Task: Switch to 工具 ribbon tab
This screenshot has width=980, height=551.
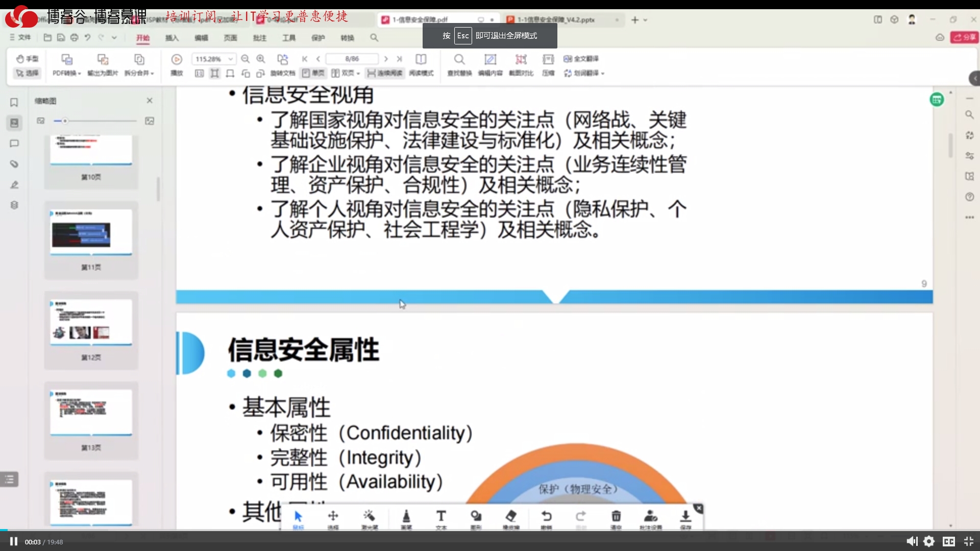Action: click(289, 38)
